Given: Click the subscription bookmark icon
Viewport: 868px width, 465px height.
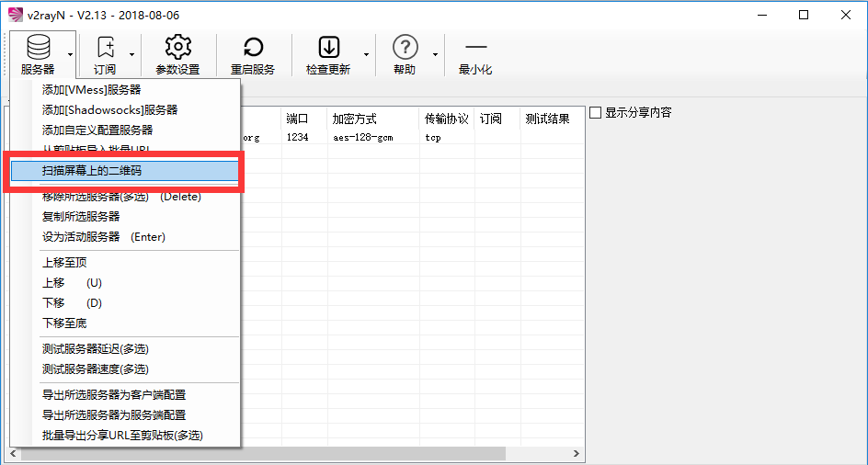Looking at the screenshot, I should click(x=105, y=48).
